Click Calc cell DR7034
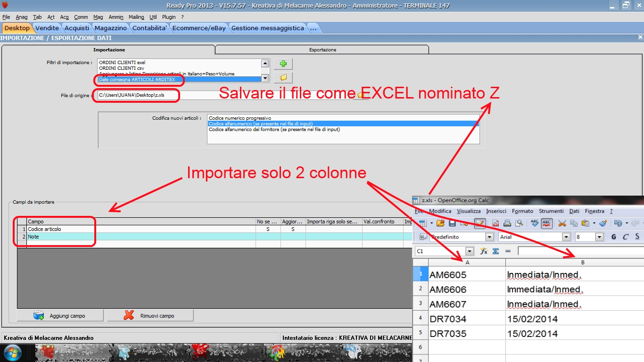This screenshot has width=644, height=362. click(x=467, y=319)
